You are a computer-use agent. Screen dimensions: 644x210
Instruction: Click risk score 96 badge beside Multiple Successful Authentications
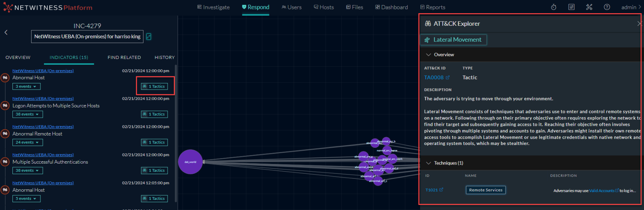coord(5,162)
